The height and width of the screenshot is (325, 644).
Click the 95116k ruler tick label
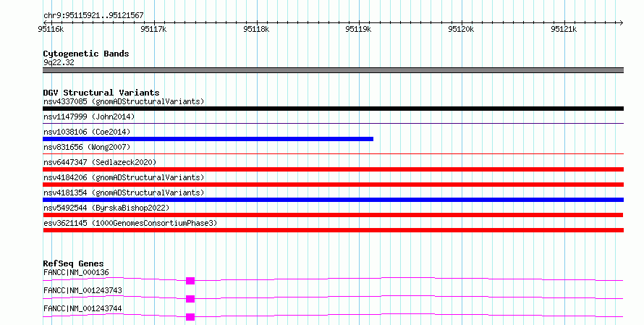51,29
